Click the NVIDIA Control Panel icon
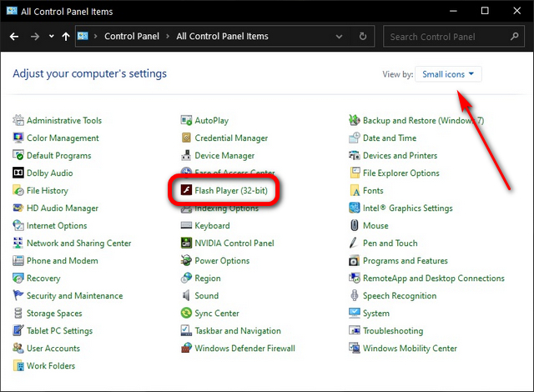This screenshot has height=392, width=534. tap(187, 244)
